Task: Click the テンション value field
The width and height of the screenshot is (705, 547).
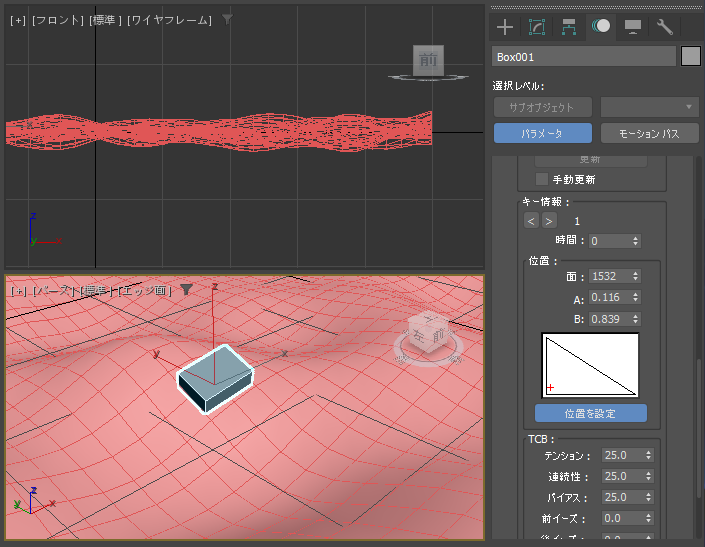Action: [622, 455]
